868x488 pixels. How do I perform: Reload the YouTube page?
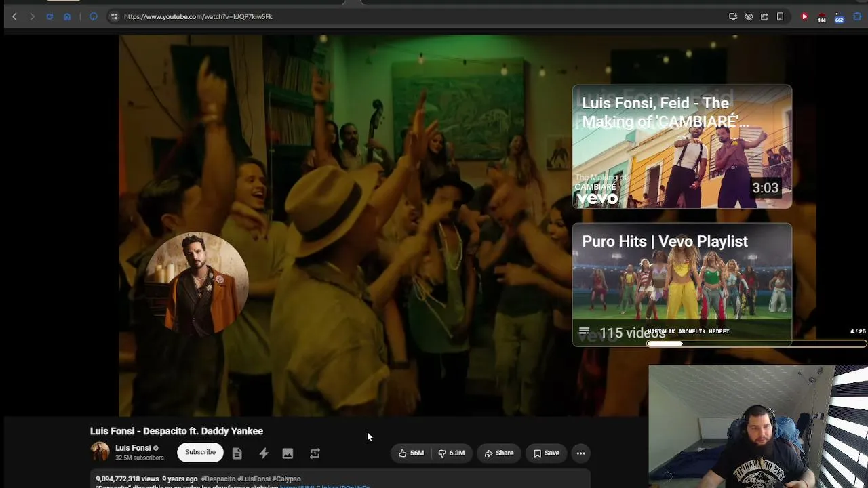50,16
